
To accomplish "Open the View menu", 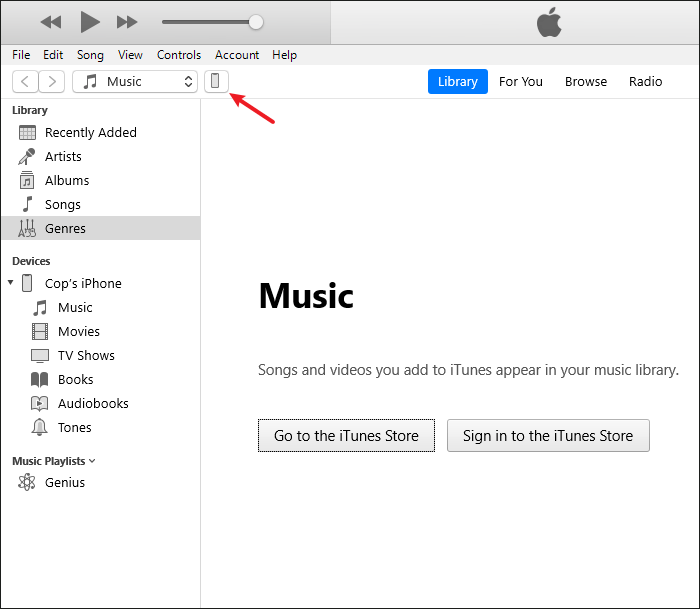I will coord(130,55).
